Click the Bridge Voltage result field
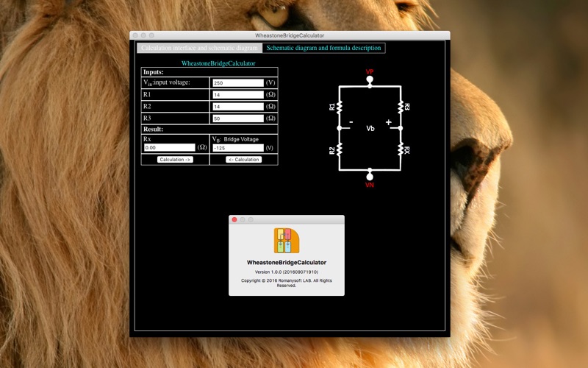Viewport: 588px width, 368px height. click(x=238, y=148)
